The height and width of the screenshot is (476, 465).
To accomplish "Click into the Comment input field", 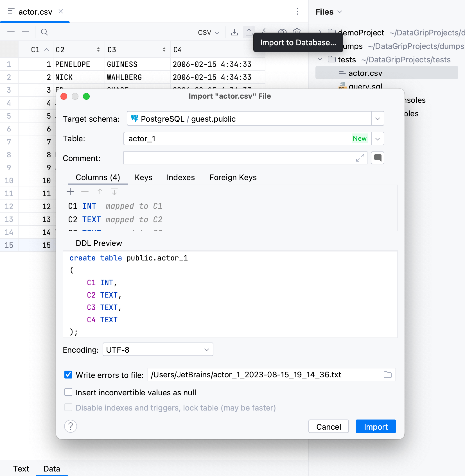I will (245, 158).
